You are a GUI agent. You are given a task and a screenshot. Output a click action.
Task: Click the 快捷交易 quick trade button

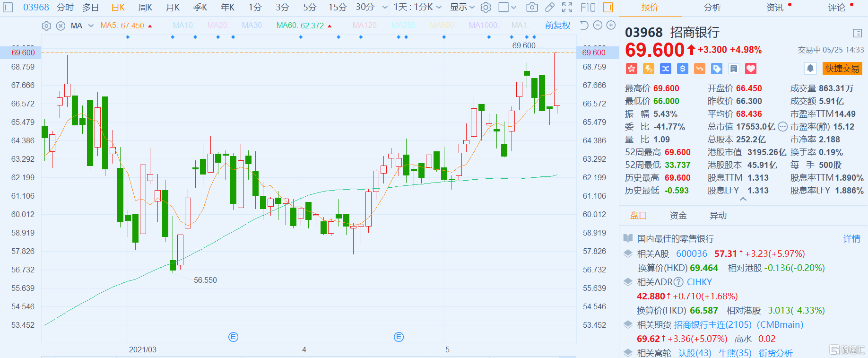click(842, 69)
